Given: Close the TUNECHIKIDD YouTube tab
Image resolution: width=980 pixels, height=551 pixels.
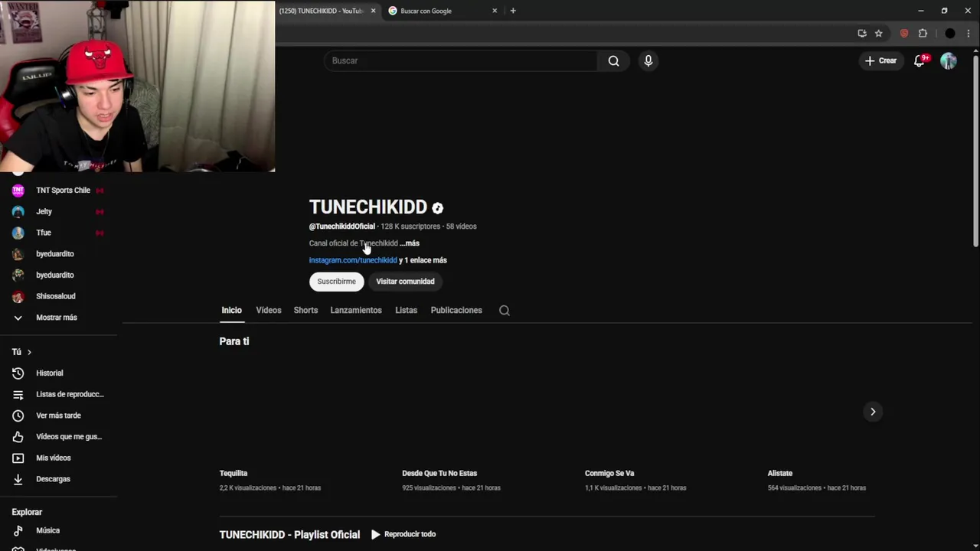Looking at the screenshot, I should [374, 11].
